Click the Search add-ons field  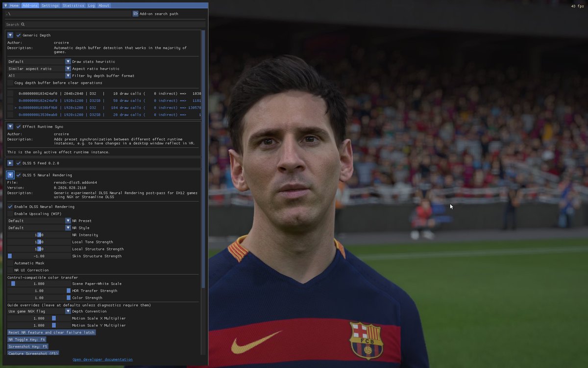(x=105, y=24)
